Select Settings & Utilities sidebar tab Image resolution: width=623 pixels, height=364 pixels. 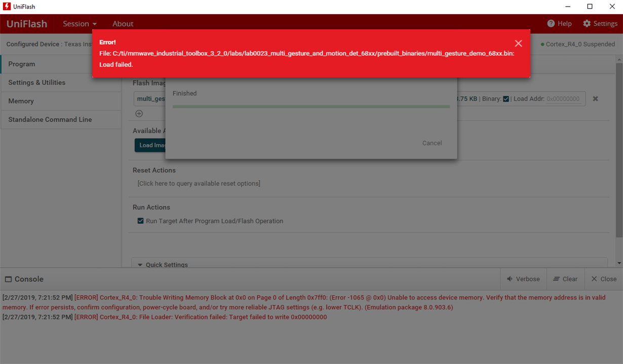[61, 83]
